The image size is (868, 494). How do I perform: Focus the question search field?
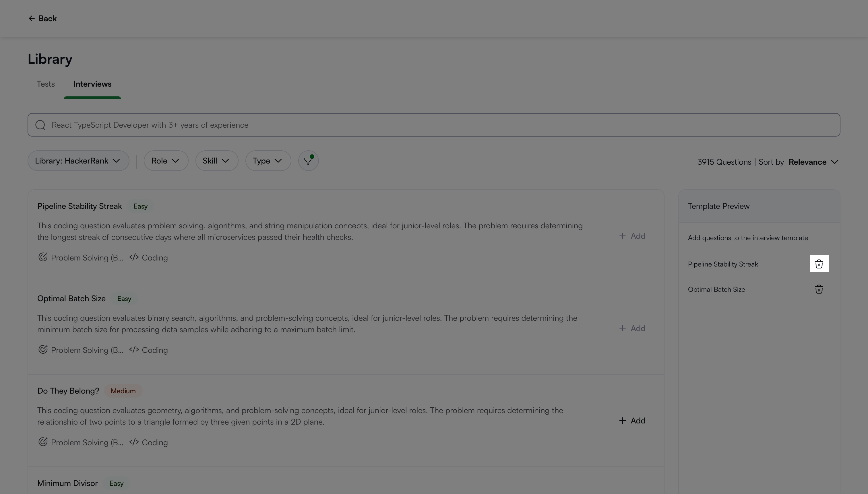point(434,125)
